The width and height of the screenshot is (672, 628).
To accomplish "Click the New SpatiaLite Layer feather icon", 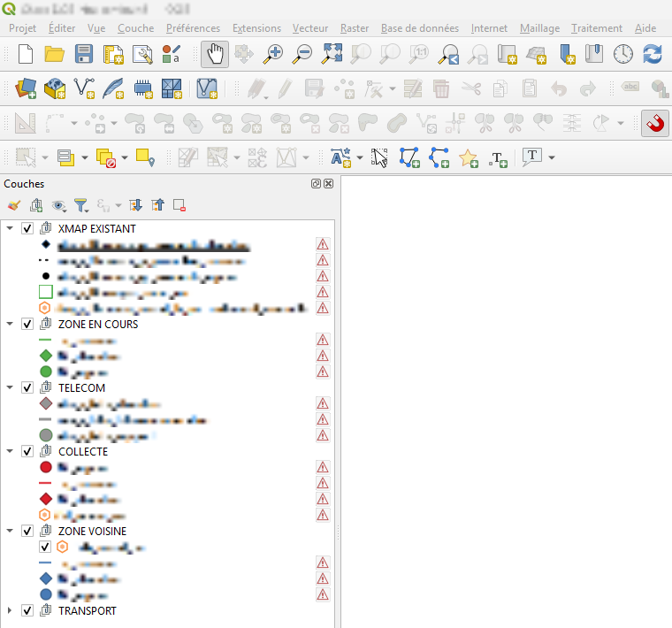I will [x=113, y=88].
